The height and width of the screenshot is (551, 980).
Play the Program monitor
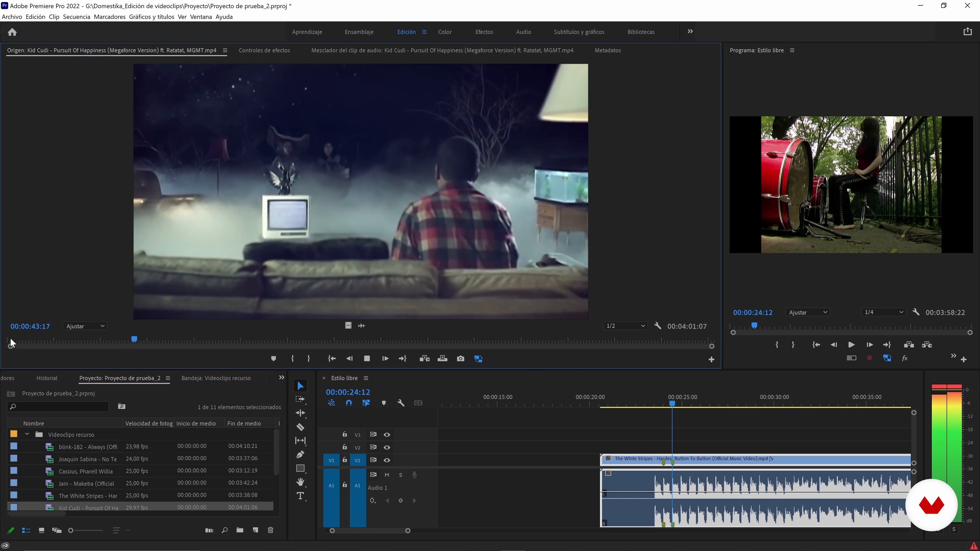[851, 345]
